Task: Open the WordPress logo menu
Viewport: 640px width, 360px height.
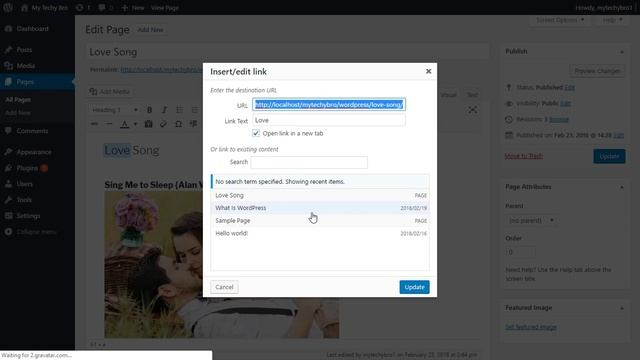Action: click(x=8, y=7)
